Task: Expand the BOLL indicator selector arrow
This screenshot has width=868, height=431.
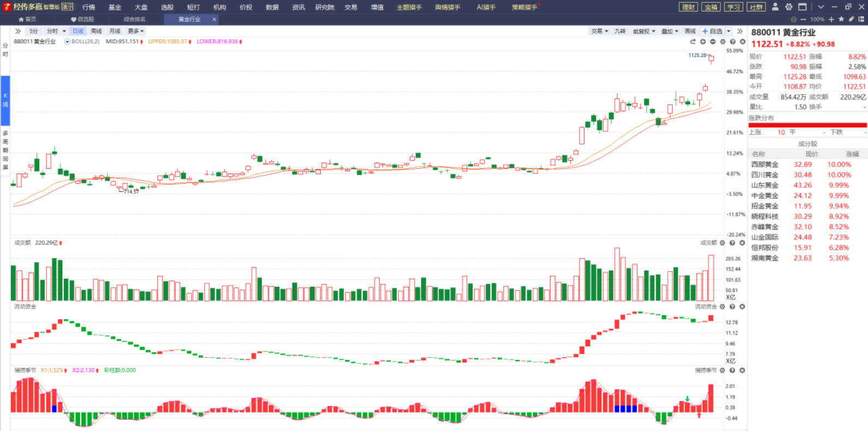Action: [67, 42]
